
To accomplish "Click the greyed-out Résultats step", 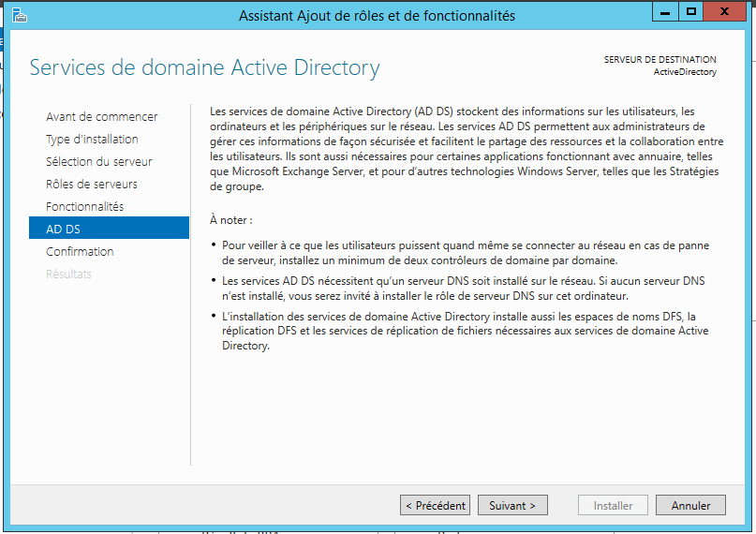I will click(68, 274).
